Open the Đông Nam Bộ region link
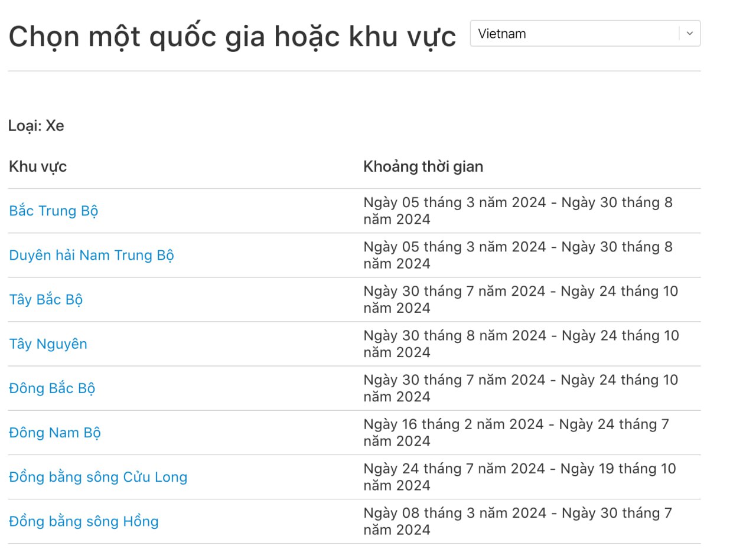 pyautogui.click(x=55, y=433)
